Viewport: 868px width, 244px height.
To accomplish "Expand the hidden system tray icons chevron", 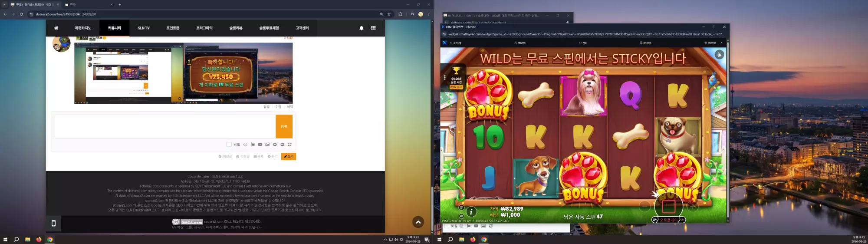I will [x=385, y=239].
